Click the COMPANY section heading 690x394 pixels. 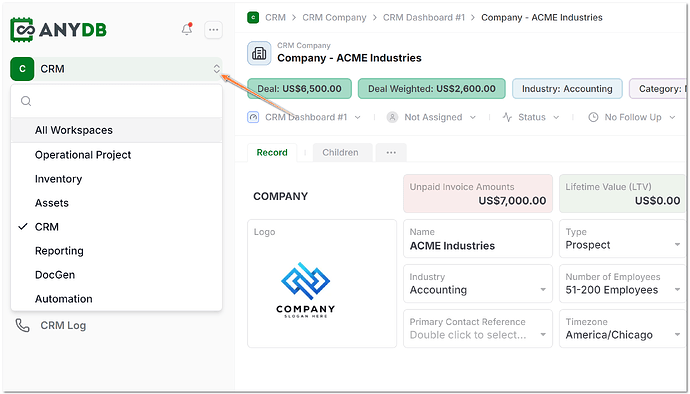280,196
